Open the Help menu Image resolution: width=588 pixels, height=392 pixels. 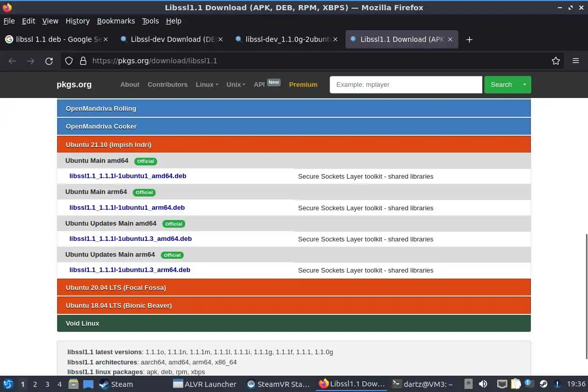point(174,21)
